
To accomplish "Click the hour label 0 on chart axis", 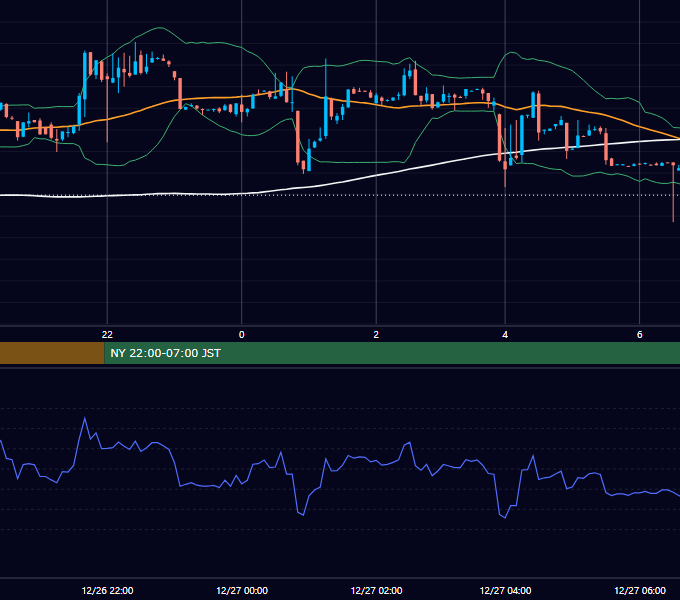I will (242, 335).
